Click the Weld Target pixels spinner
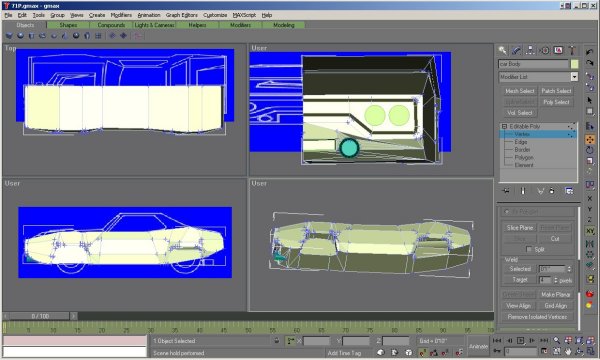This screenshot has width=600, height=360. click(x=556, y=280)
